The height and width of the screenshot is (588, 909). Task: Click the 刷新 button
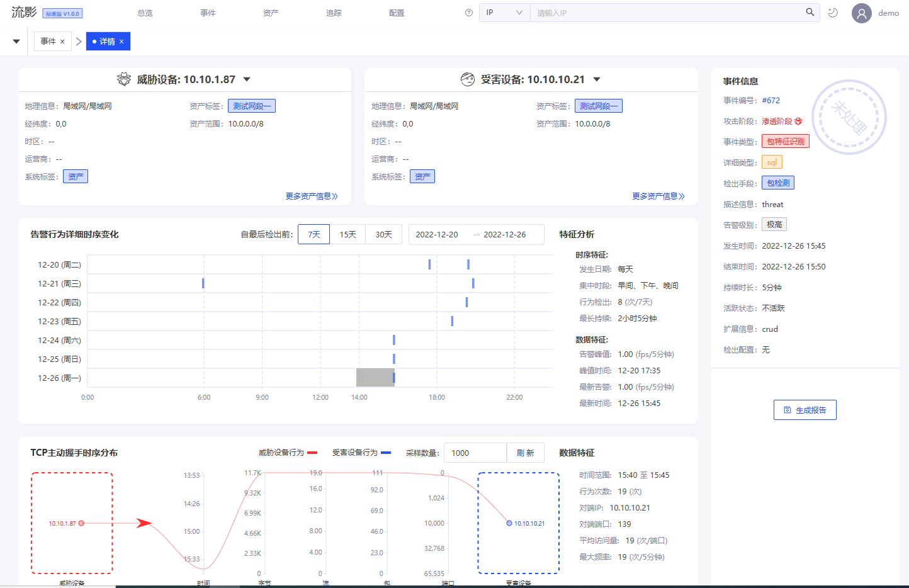tap(526, 453)
